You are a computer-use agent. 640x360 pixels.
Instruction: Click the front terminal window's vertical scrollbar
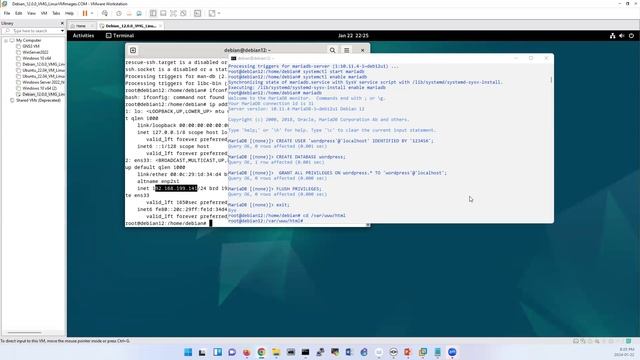click(551, 80)
